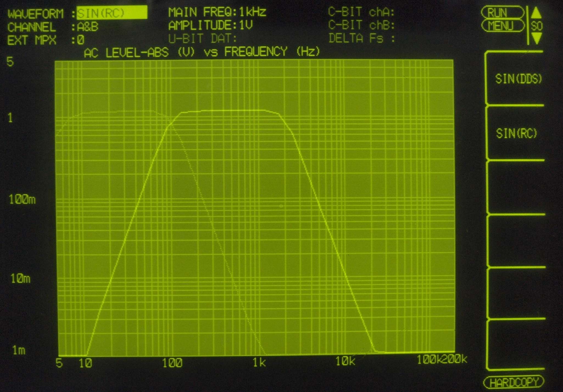The image size is (563, 392).
Task: Select the C-BIT chA field
Action: pyautogui.click(x=361, y=12)
